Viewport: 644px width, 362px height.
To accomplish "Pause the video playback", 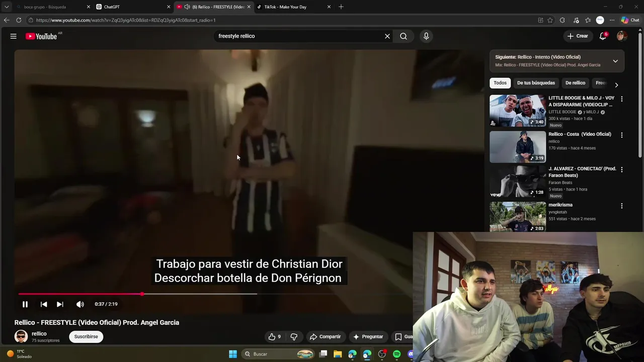I will (x=25, y=304).
